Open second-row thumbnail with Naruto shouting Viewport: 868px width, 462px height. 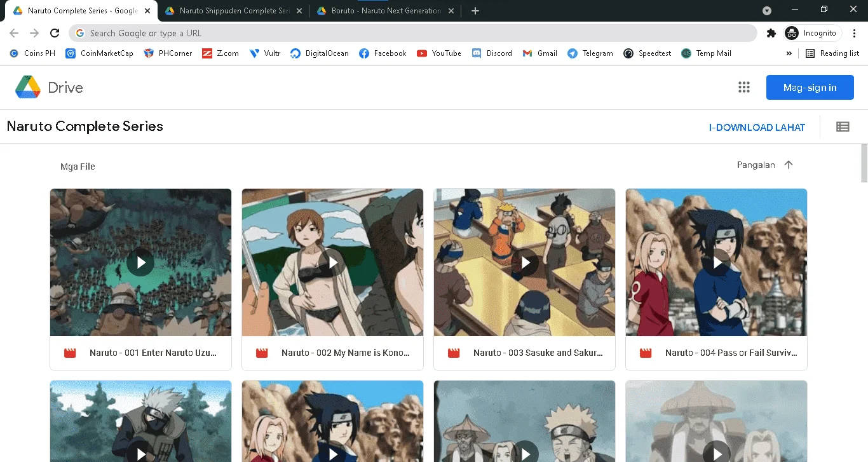524,421
